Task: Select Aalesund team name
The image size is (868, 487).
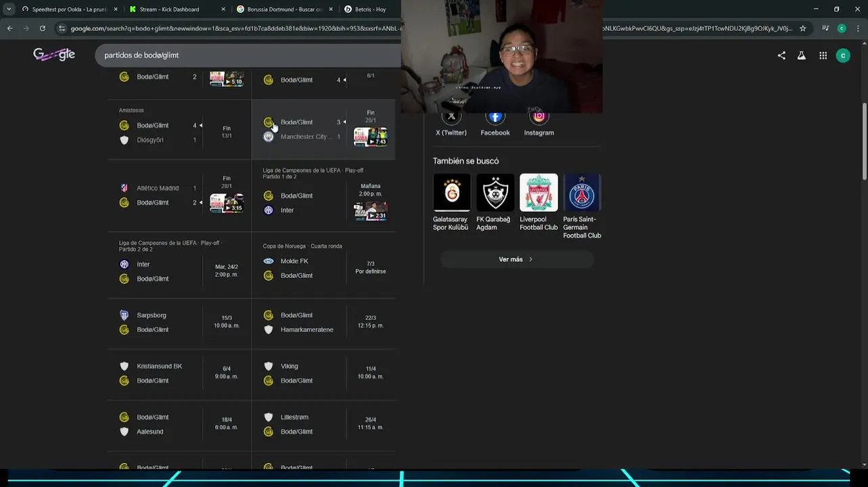Action: click(150, 432)
